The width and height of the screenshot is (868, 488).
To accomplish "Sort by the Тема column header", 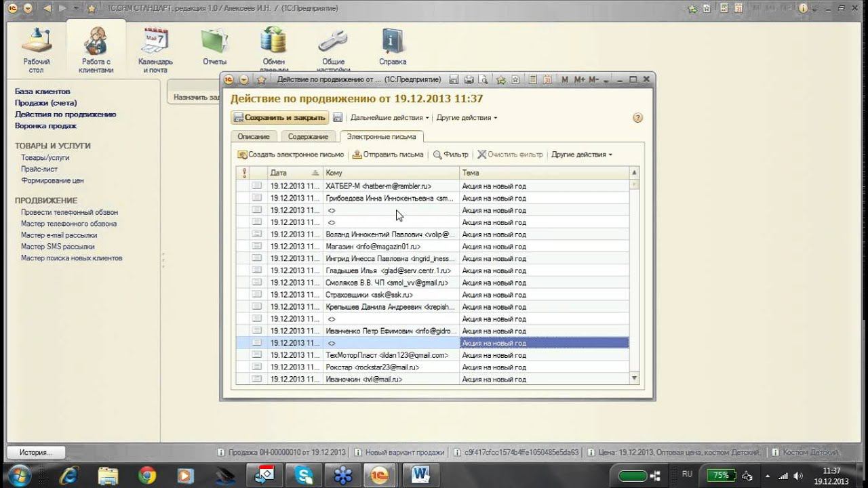I will point(545,173).
